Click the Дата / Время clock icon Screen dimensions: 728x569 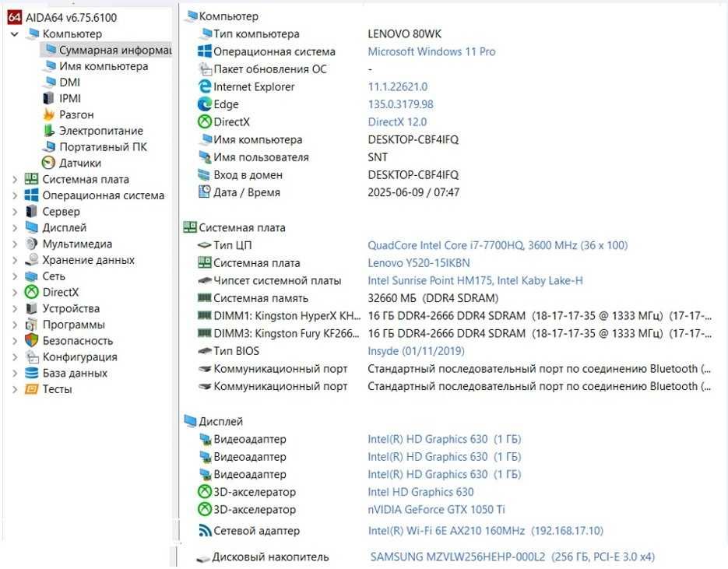tap(204, 191)
